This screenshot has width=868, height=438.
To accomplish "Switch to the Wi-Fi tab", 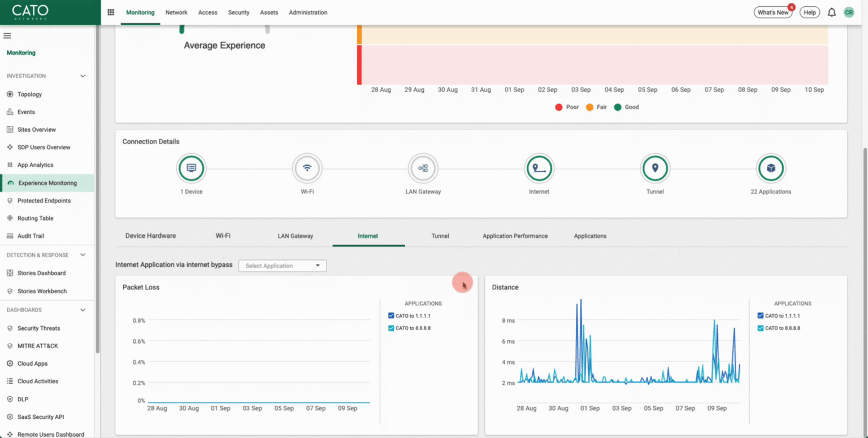I will click(223, 236).
